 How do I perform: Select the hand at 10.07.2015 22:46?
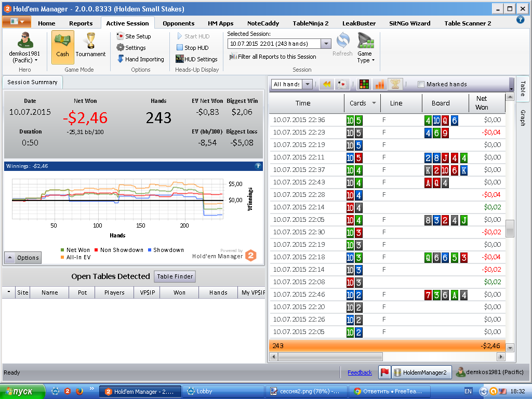(x=387, y=295)
